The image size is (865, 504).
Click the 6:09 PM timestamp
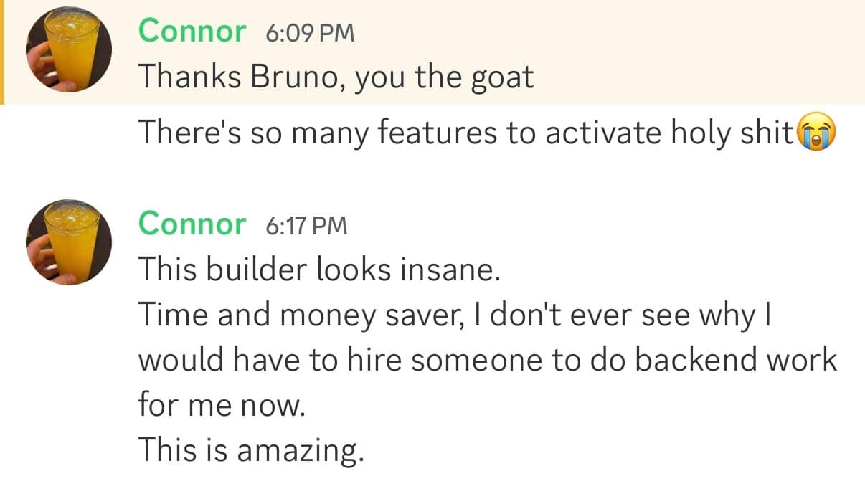click(x=309, y=33)
